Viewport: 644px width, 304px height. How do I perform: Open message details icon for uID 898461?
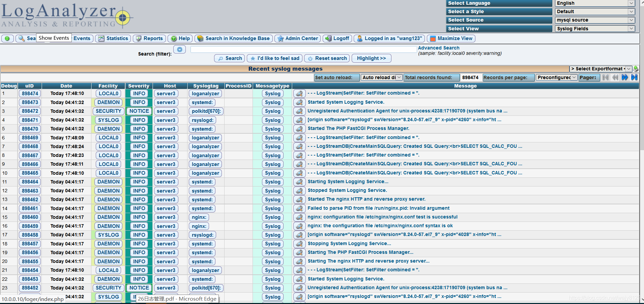click(x=299, y=208)
